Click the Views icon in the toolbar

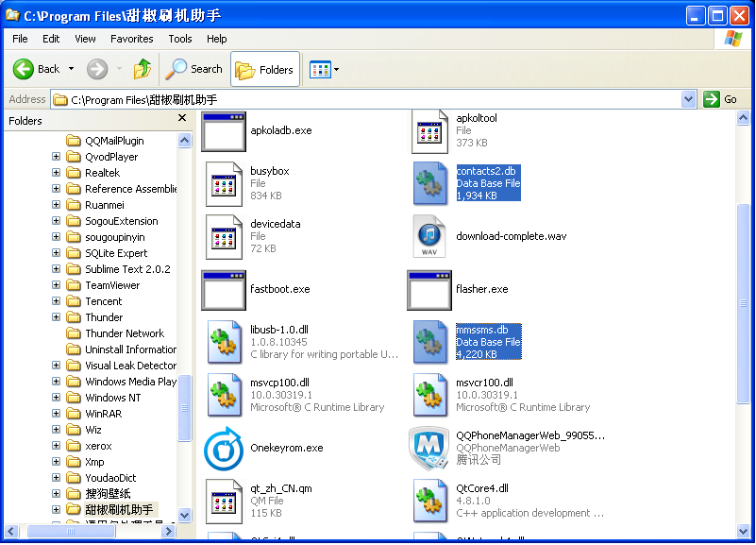[x=320, y=70]
